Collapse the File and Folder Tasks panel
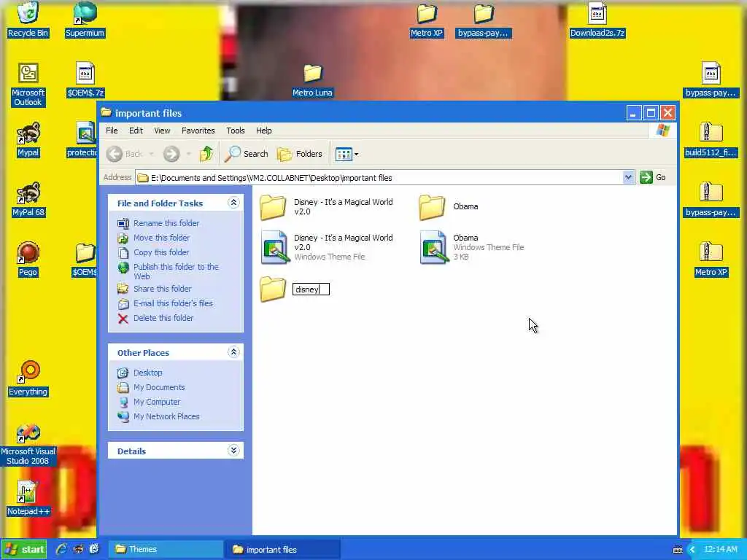 pyautogui.click(x=233, y=203)
